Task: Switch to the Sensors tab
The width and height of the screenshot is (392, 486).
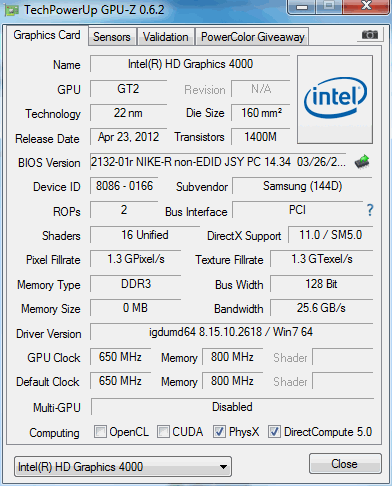Action: (112, 37)
